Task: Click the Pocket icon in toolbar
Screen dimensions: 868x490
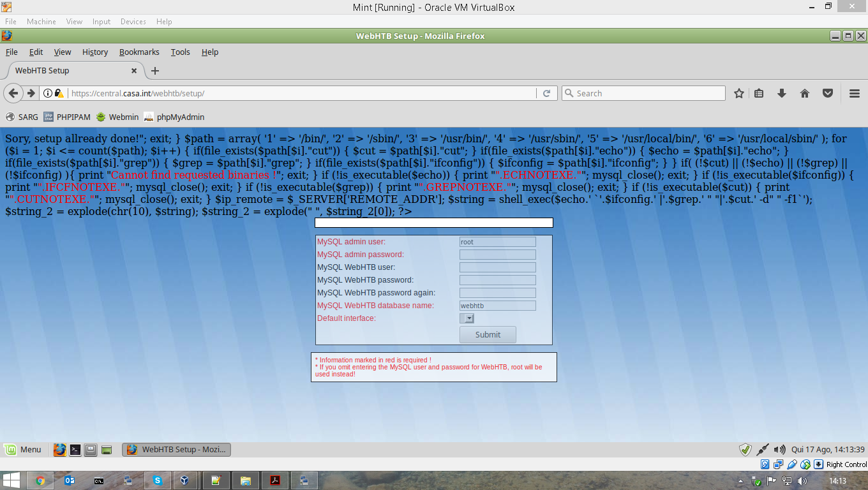Action: tap(828, 93)
